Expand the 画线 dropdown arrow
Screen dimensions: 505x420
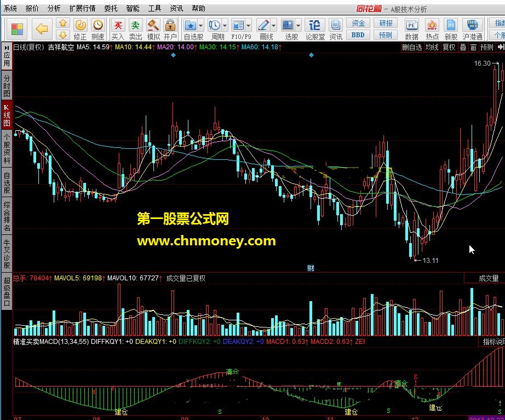click(274, 25)
